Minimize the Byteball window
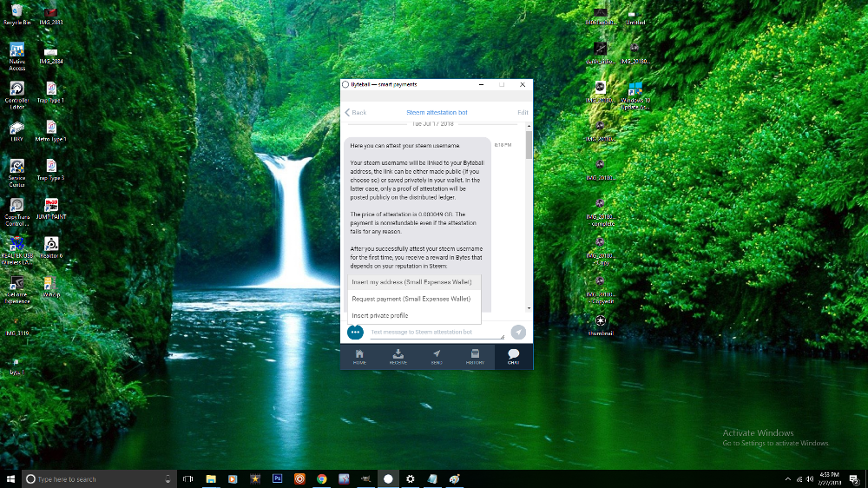Screen dimensions: 868x488 [x=481, y=85]
